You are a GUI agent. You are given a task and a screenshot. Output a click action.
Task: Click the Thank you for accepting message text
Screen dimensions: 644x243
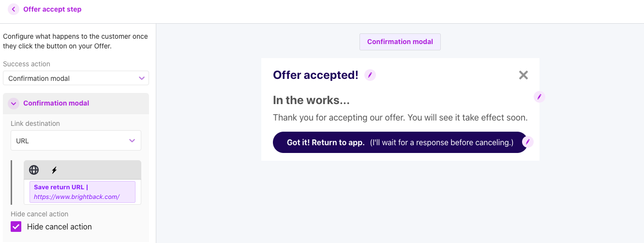[x=400, y=117]
